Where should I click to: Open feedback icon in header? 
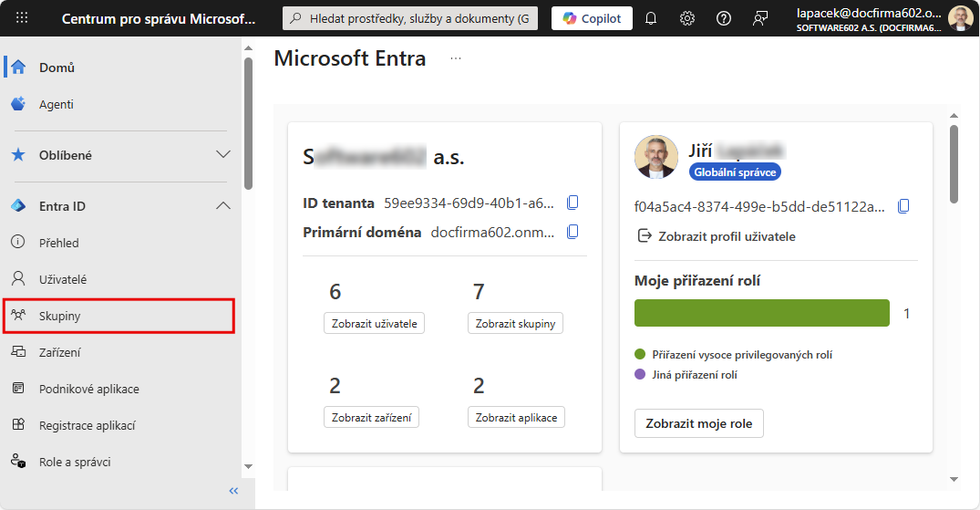(x=760, y=18)
